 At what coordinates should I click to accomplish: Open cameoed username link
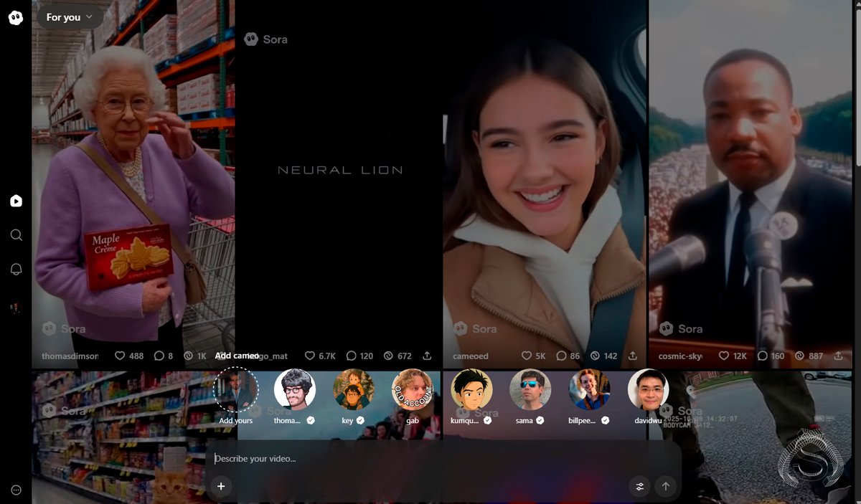click(x=471, y=356)
